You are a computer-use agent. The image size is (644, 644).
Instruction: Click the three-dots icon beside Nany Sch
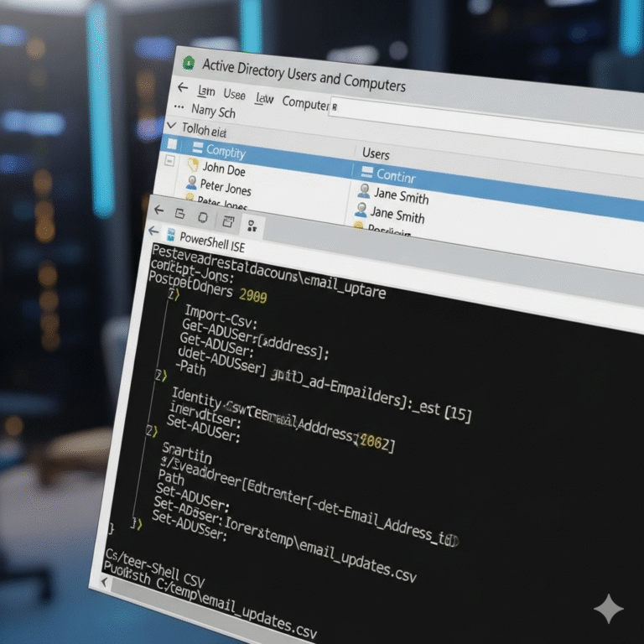click(x=178, y=107)
